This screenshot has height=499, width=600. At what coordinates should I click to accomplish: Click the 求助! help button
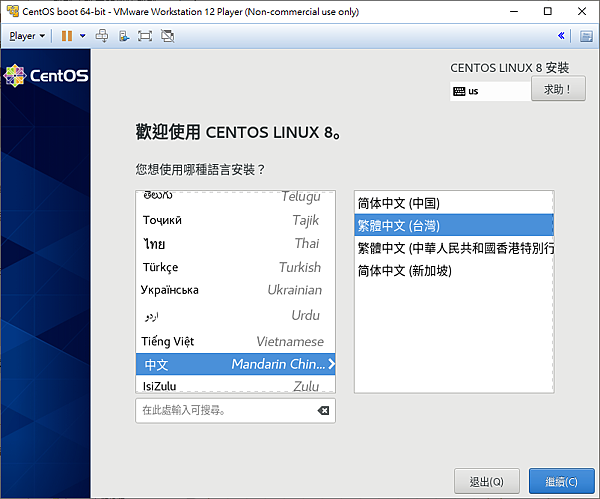click(x=558, y=89)
